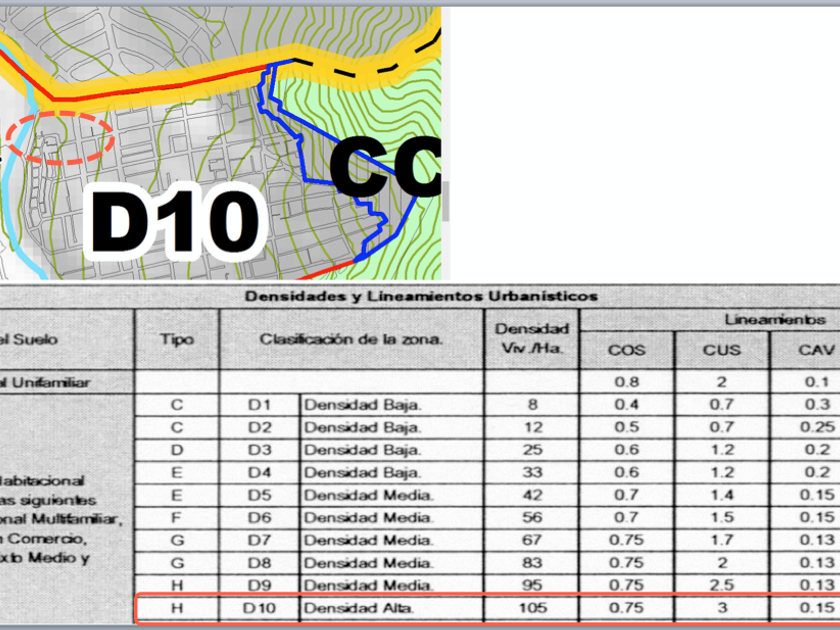Select the D1 zone cell

click(x=260, y=404)
